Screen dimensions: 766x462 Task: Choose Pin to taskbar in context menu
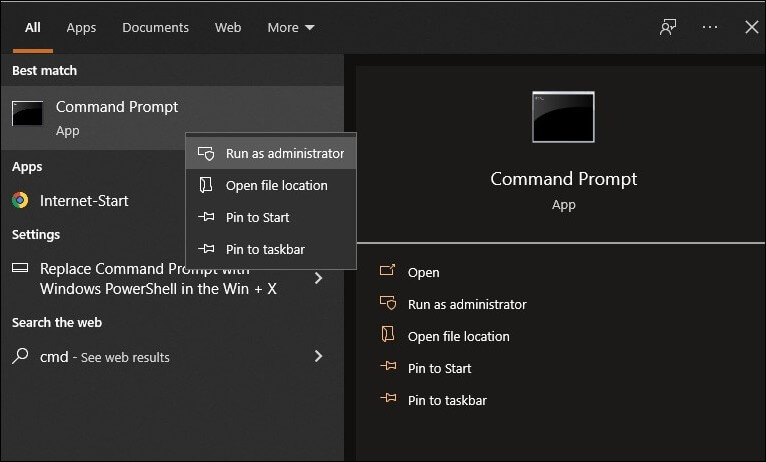coord(271,250)
